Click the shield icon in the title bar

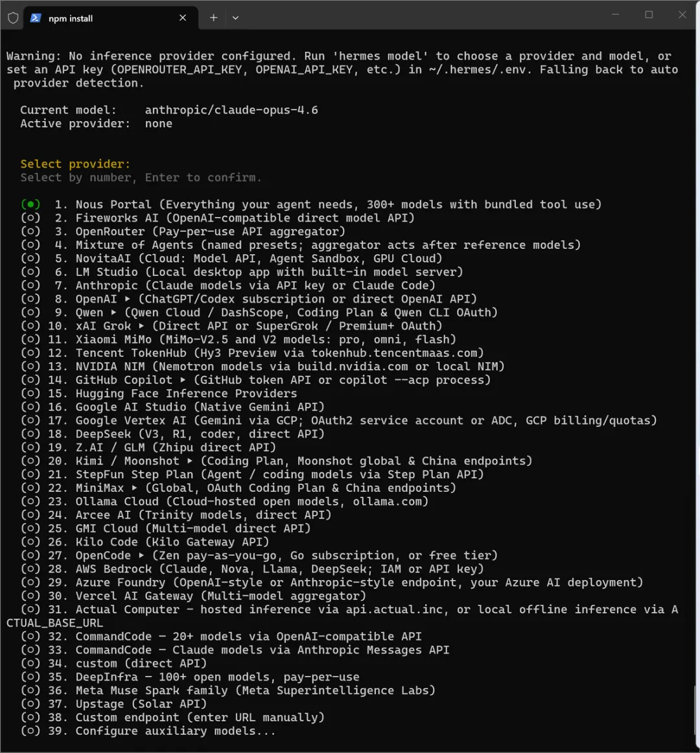coord(13,18)
